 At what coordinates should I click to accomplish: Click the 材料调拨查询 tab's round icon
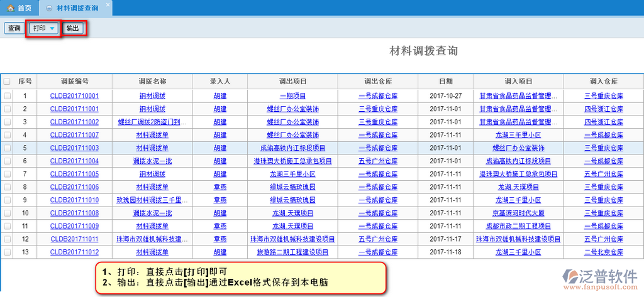click(x=50, y=8)
